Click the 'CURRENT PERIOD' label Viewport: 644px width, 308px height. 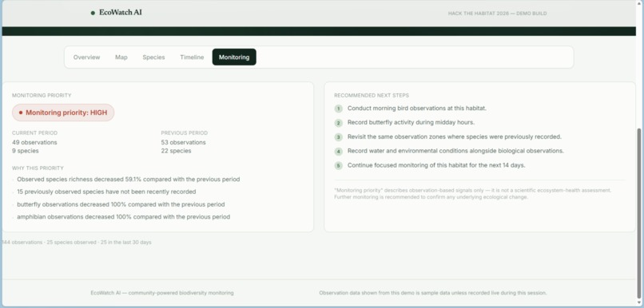click(x=35, y=133)
